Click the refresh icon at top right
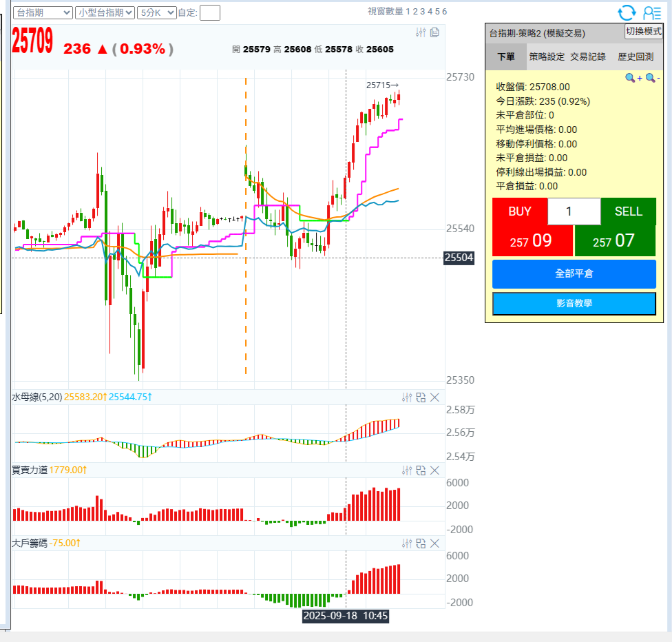Screen dimensions: 672x642 (627, 12)
